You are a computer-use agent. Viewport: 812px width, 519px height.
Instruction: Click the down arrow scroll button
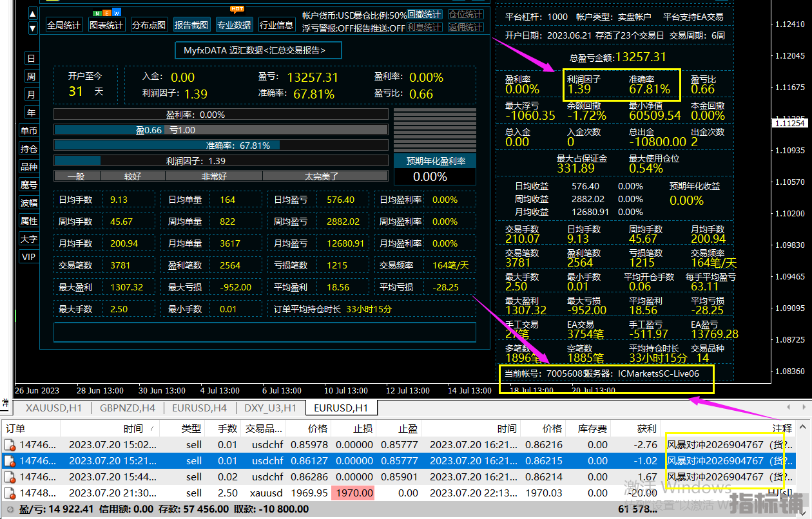(33, 28)
